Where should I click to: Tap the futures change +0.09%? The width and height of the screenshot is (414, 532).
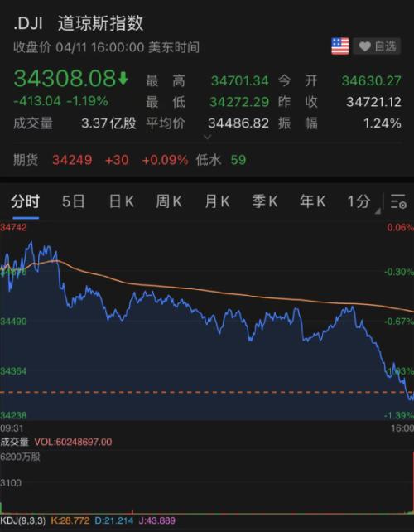[165, 160]
